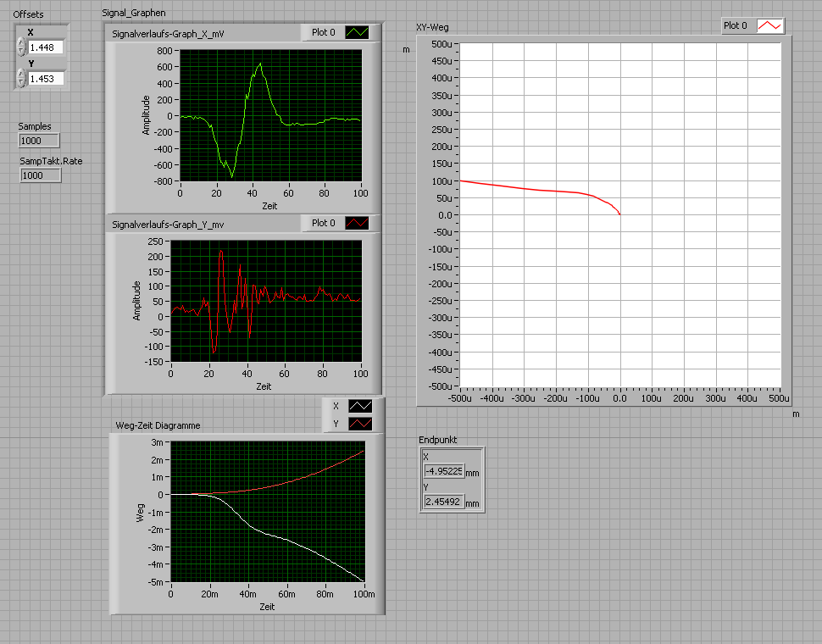The width and height of the screenshot is (822, 644).
Task: Click the Offsets cluster label
Action: tap(28, 14)
